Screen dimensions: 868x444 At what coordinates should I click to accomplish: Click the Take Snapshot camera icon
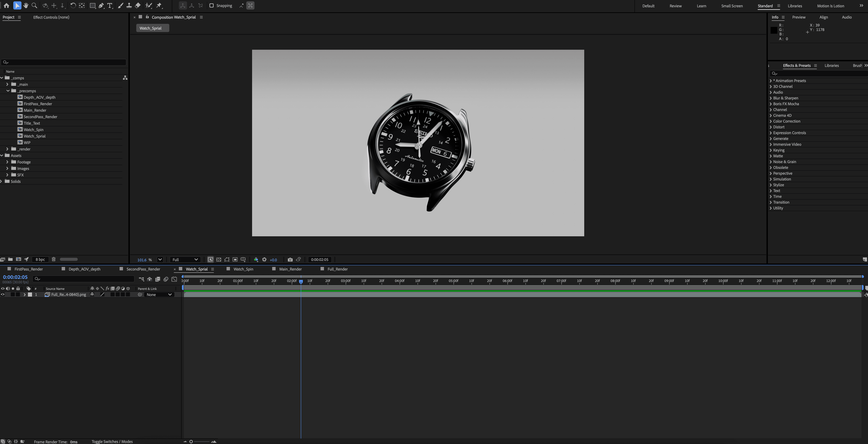(x=290, y=260)
